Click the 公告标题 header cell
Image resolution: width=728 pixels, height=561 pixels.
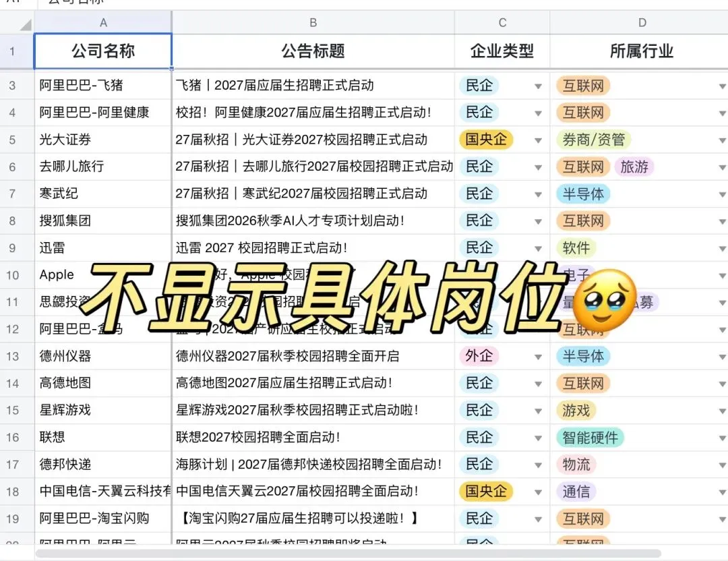(313, 51)
